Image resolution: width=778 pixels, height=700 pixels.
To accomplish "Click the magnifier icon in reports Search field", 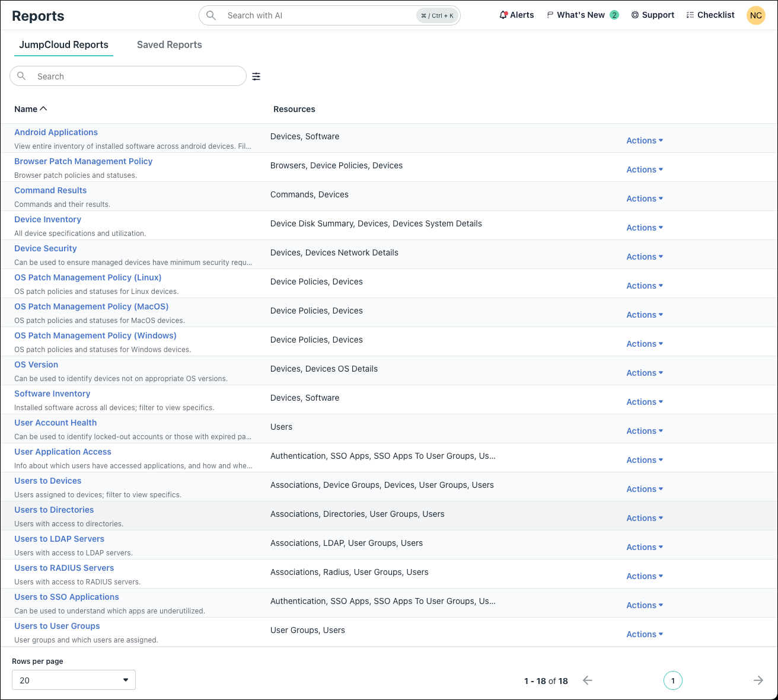I will pos(21,76).
